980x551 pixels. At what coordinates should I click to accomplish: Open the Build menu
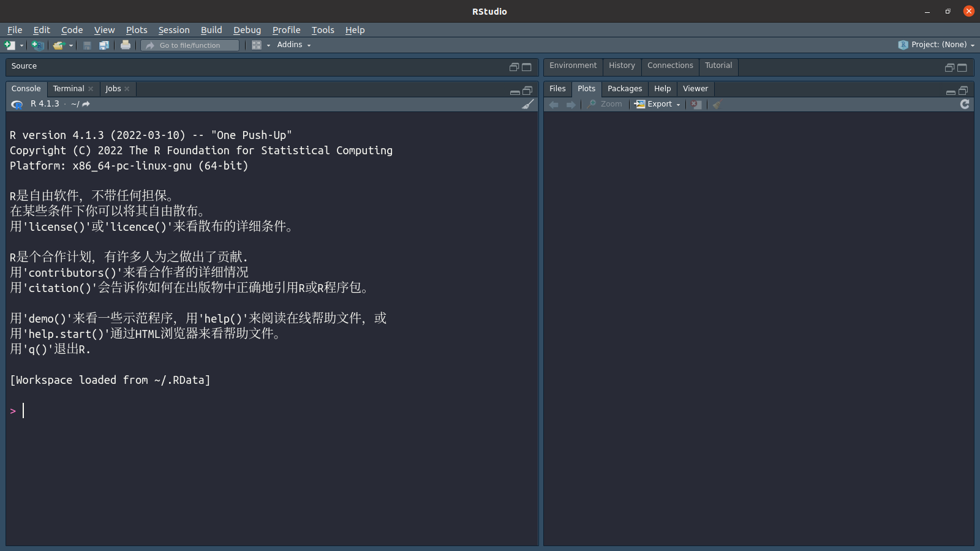click(211, 30)
